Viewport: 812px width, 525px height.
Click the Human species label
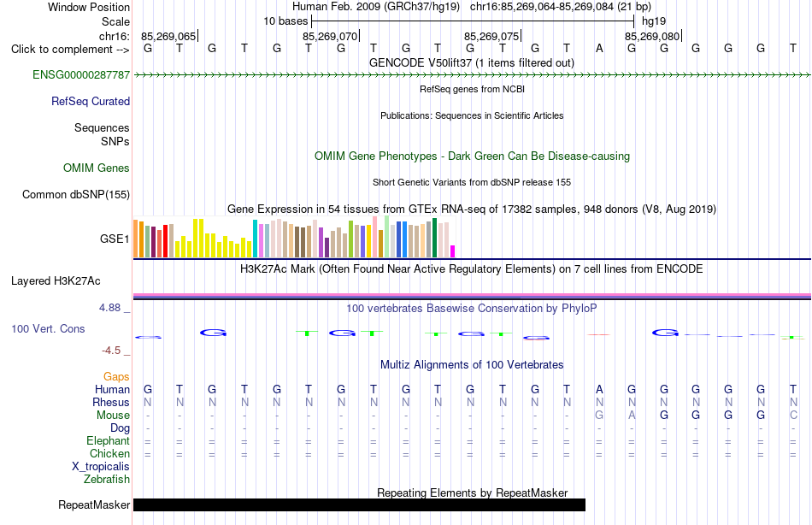[x=112, y=390]
